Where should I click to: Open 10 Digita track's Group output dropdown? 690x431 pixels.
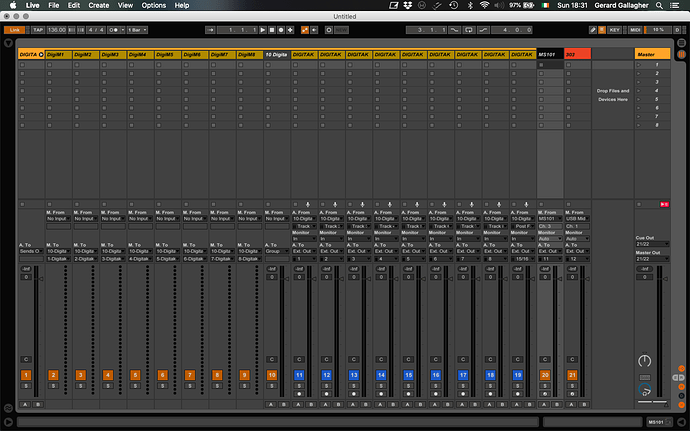pyautogui.click(x=277, y=251)
